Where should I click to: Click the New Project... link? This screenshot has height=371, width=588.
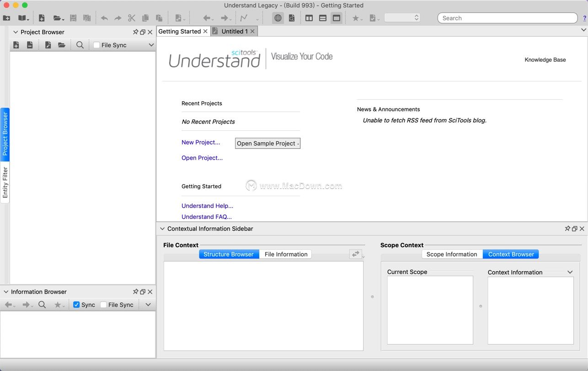201,142
